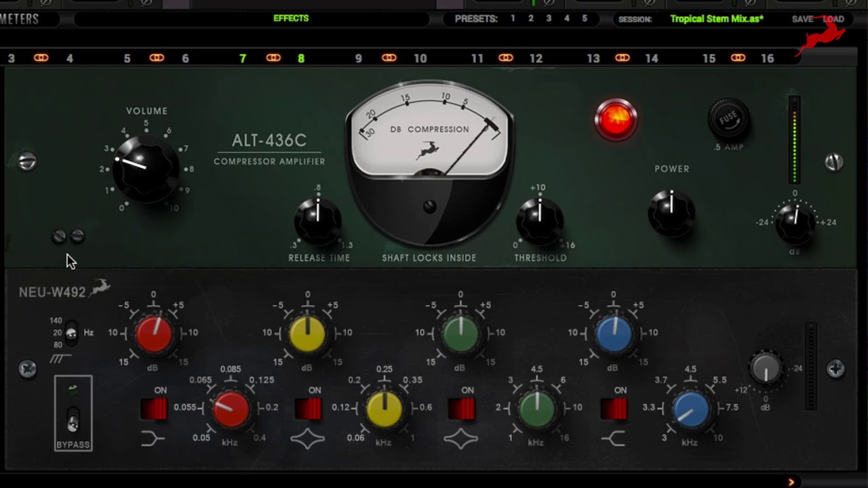Click the blue band dB gain knob
This screenshot has width=868, height=488.
(614, 334)
